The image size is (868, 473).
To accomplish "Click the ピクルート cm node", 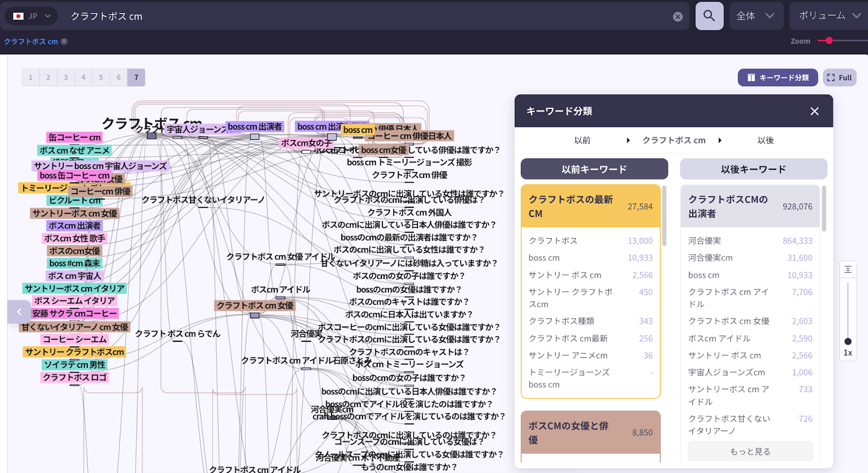I will (75, 200).
